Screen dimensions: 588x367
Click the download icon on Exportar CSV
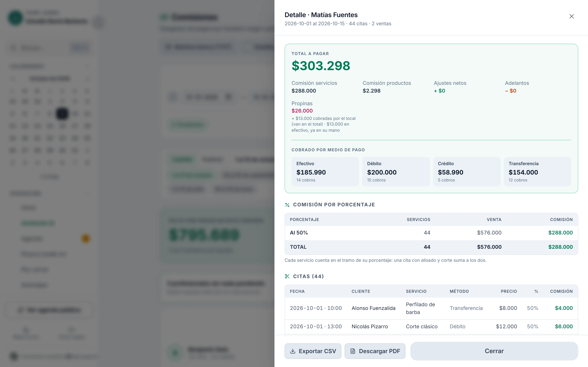click(293, 351)
